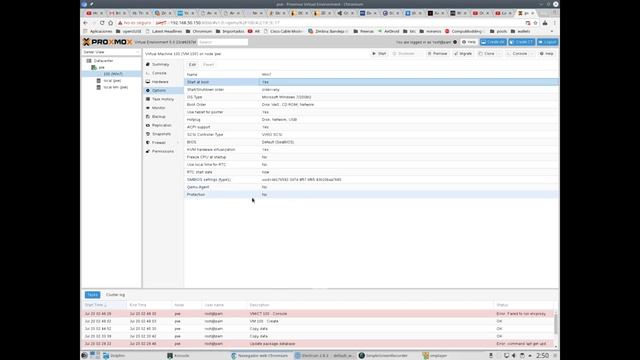Viewport: 640px width, 360px height.
Task: Clone the virtual machine
Action: click(487, 53)
